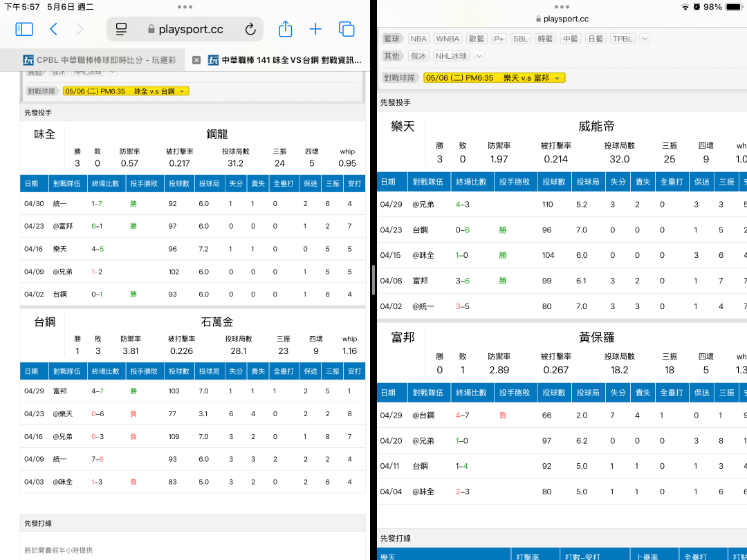
Task: Tap 鋼龍 防禦率 value 0.57
Action: (x=129, y=163)
